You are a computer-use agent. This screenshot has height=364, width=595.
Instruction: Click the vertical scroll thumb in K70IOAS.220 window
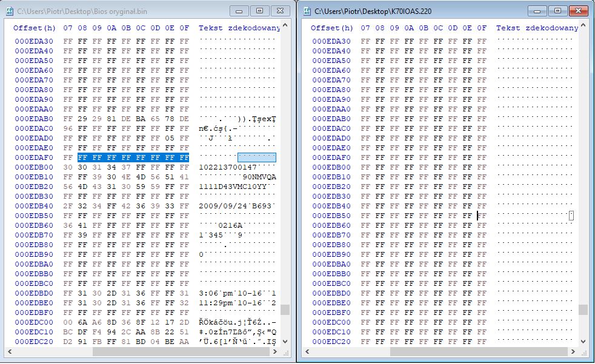point(583,309)
